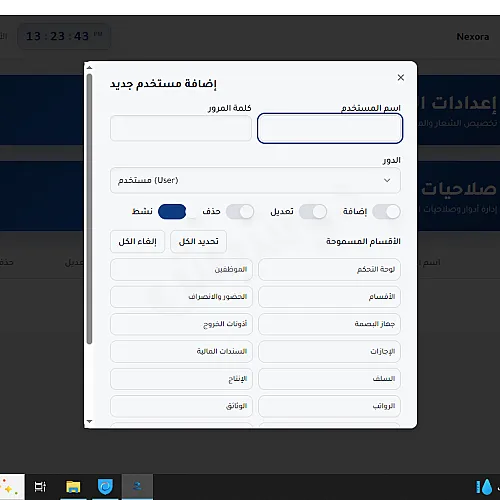This screenshot has height=500, width=500.
Task: Toggle the نشط active switch
Action: pyautogui.click(x=172, y=212)
